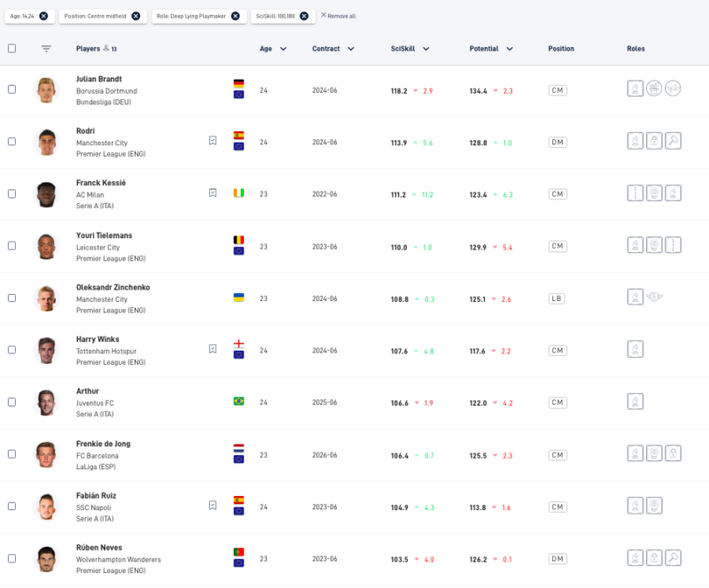Click Oleksandr Zinchenko's winged role icon
709x588 pixels.
(x=654, y=297)
